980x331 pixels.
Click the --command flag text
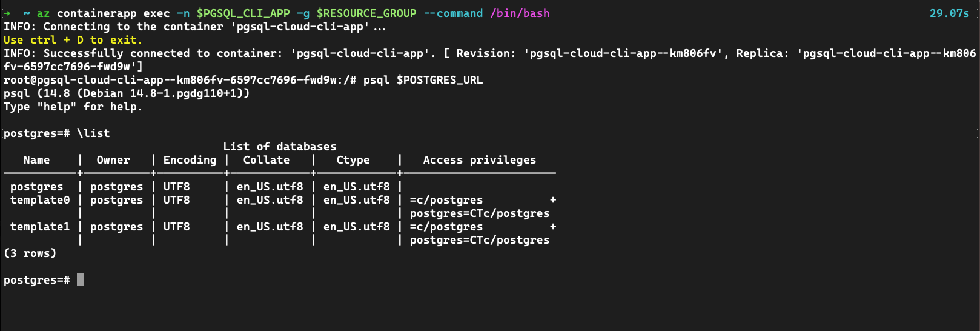click(453, 13)
